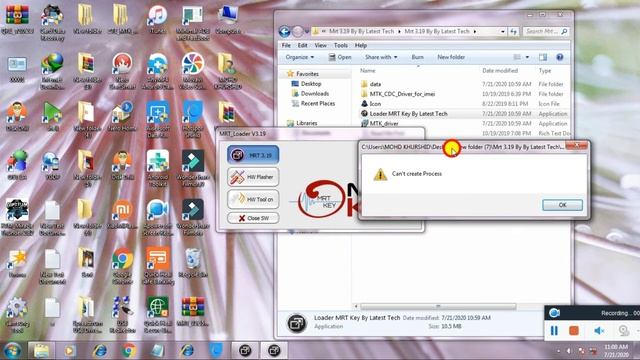
Task: Go back in the Explorer window
Action: tap(284, 31)
